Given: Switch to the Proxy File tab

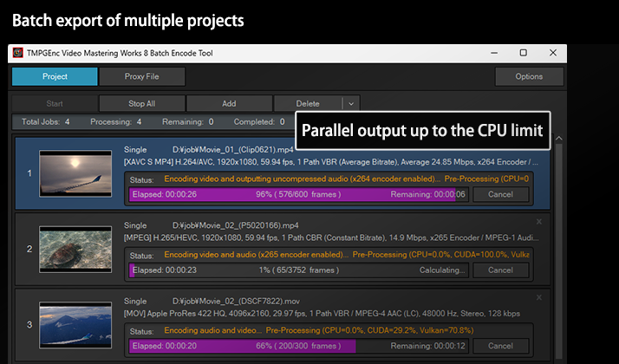Looking at the screenshot, I should [141, 76].
